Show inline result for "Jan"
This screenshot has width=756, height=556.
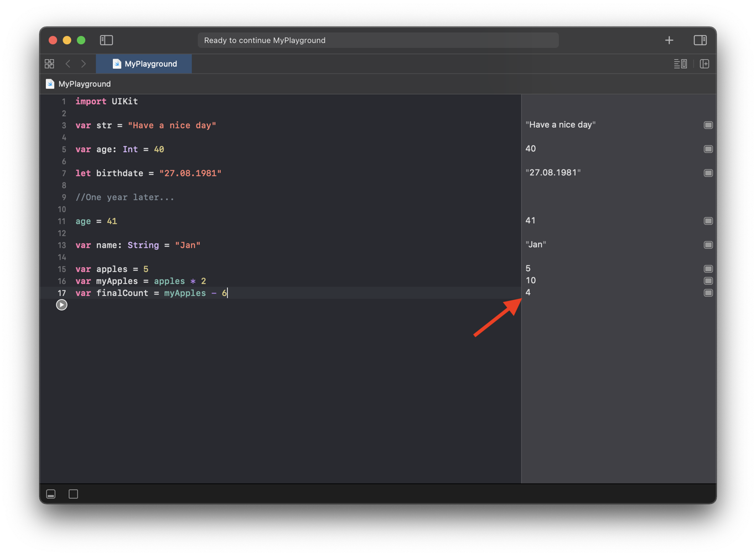pos(708,245)
